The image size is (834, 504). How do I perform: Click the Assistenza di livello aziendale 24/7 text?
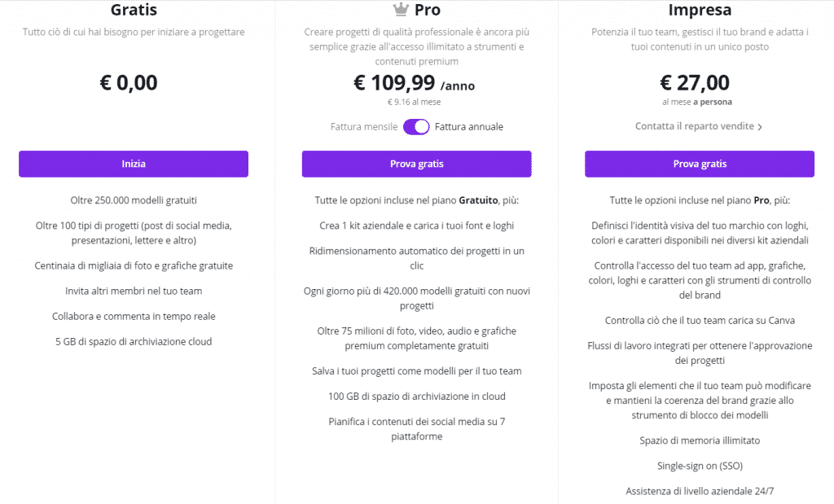click(700, 491)
